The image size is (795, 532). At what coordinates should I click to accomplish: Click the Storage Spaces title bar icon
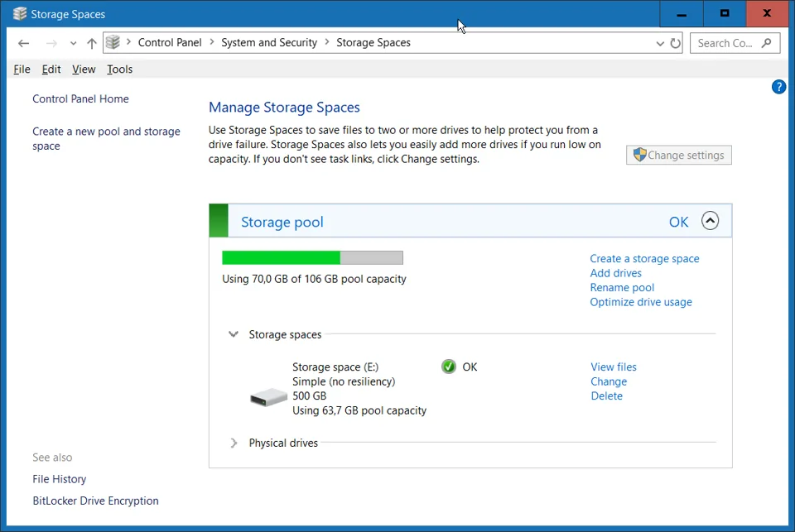tap(20, 14)
